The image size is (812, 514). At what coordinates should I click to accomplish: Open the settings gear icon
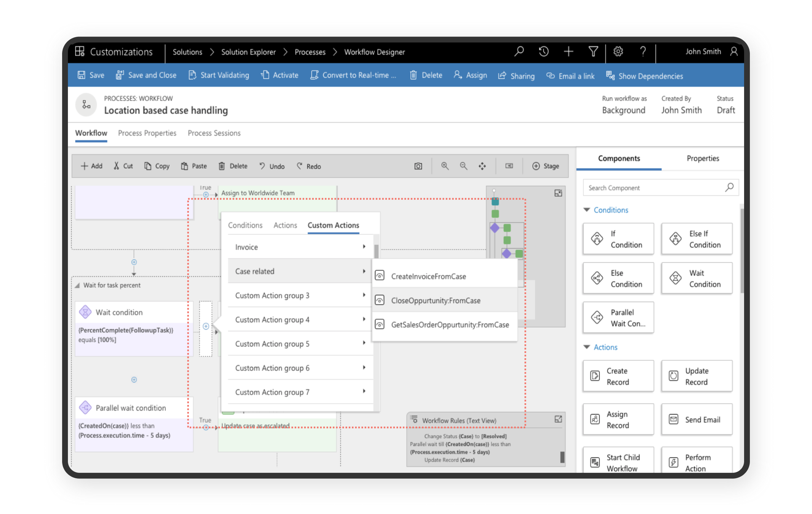coord(618,52)
